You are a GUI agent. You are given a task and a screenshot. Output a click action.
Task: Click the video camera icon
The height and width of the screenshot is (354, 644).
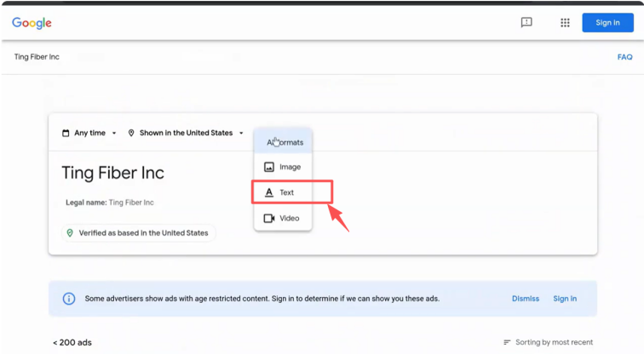pos(269,218)
